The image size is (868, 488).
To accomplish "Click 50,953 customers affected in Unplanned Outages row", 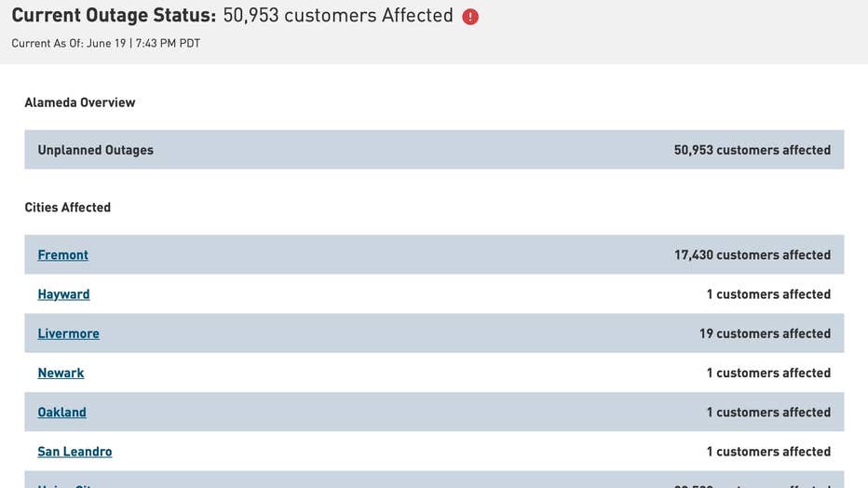I will coord(753,150).
